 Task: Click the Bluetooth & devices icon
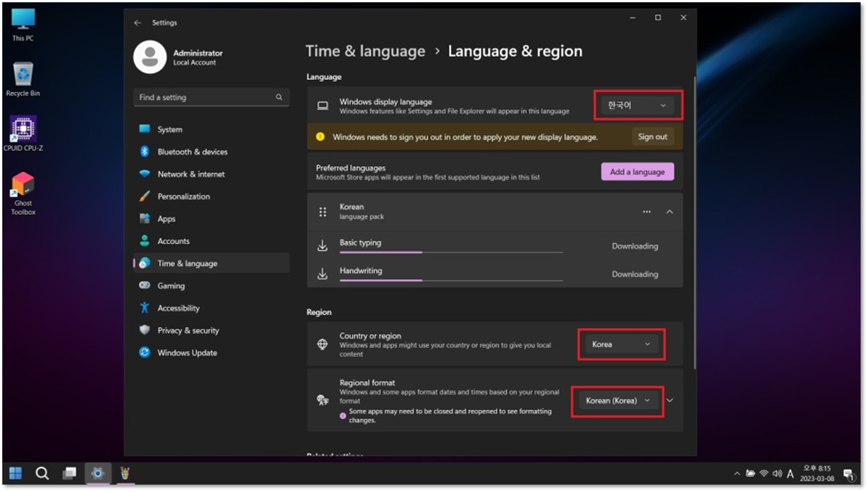click(144, 152)
